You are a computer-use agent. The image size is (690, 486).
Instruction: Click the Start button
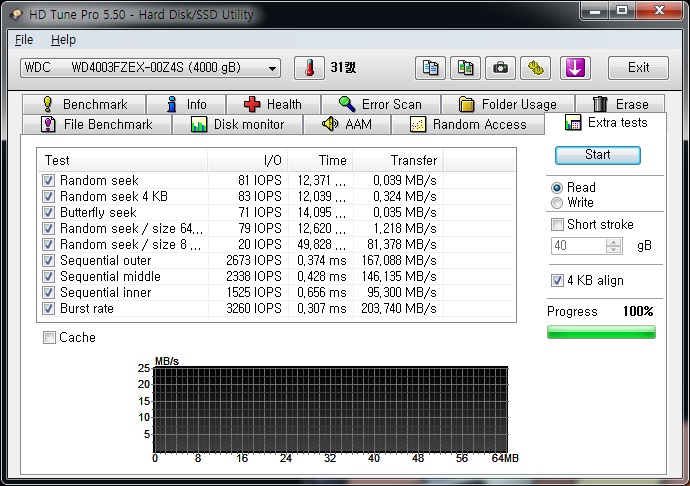[x=598, y=155]
